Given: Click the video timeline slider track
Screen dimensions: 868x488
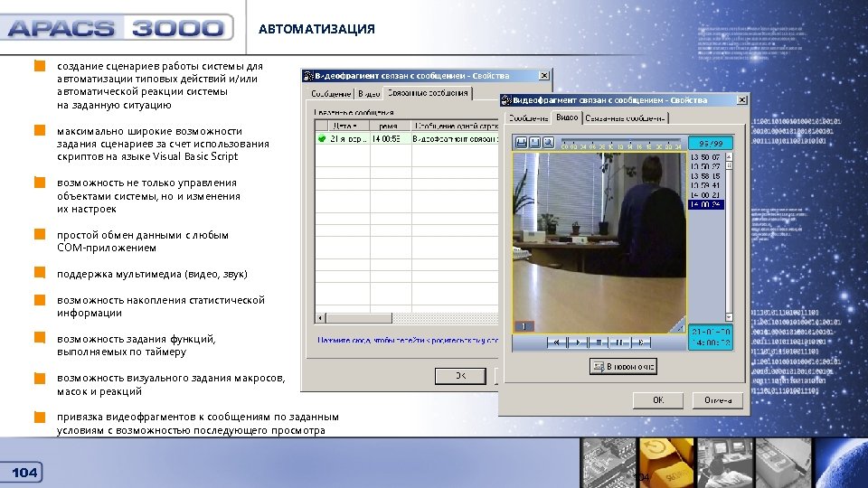Looking at the screenshot, I should [620, 141].
